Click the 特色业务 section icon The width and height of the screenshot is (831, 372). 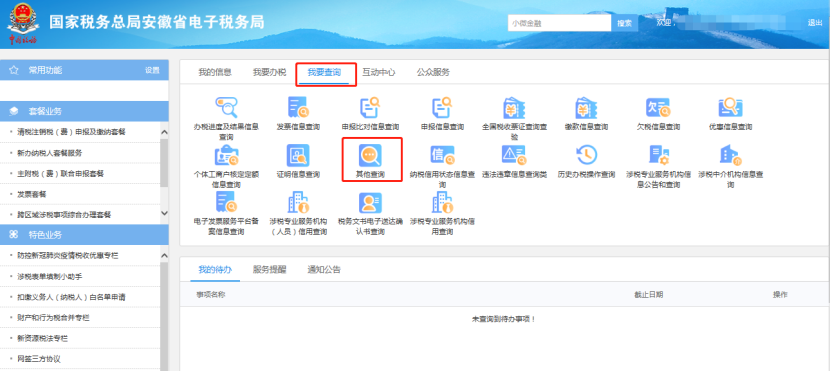tap(14, 235)
